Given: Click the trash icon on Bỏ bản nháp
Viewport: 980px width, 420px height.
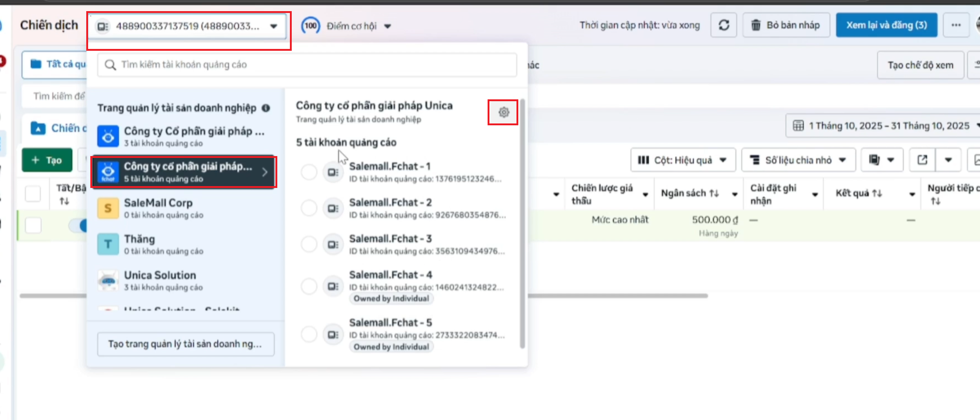Looking at the screenshot, I should [x=756, y=25].
